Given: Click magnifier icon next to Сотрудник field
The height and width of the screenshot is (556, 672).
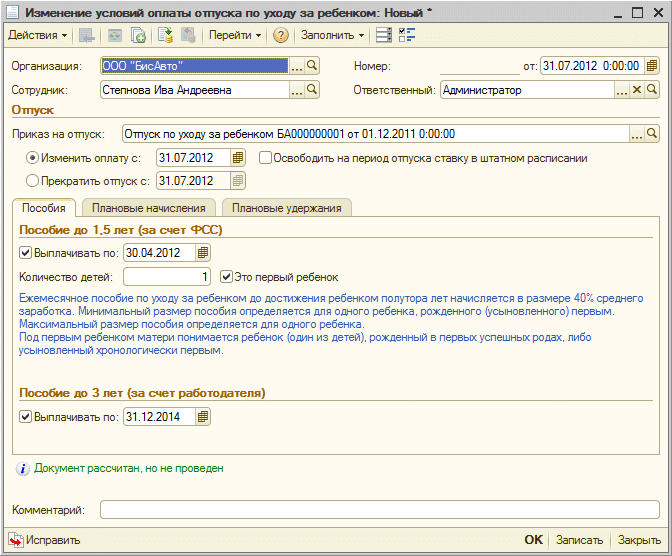Looking at the screenshot, I should click(x=312, y=90).
